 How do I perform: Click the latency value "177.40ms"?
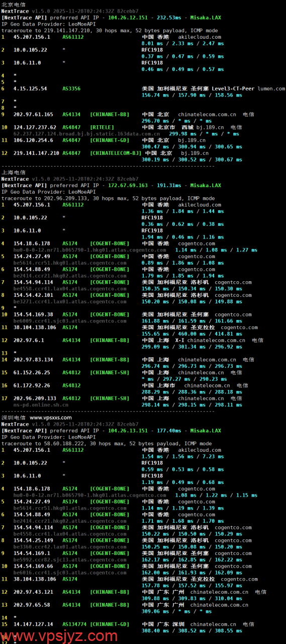[169, 431]
